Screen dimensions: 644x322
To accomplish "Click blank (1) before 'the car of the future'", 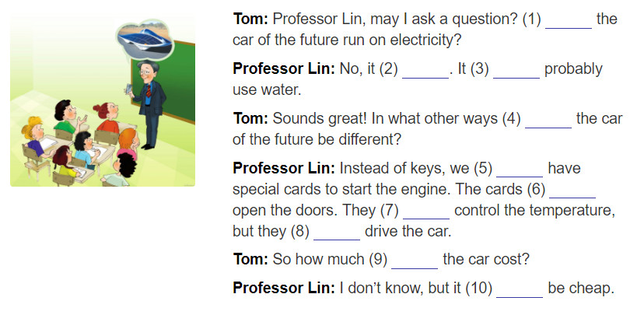I will tap(569, 20).
